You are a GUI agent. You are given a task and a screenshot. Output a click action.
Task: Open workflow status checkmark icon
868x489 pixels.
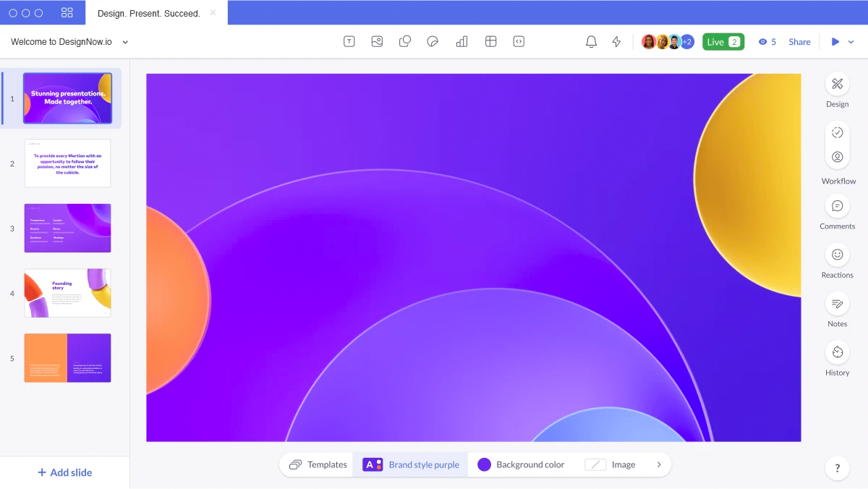pos(837,132)
